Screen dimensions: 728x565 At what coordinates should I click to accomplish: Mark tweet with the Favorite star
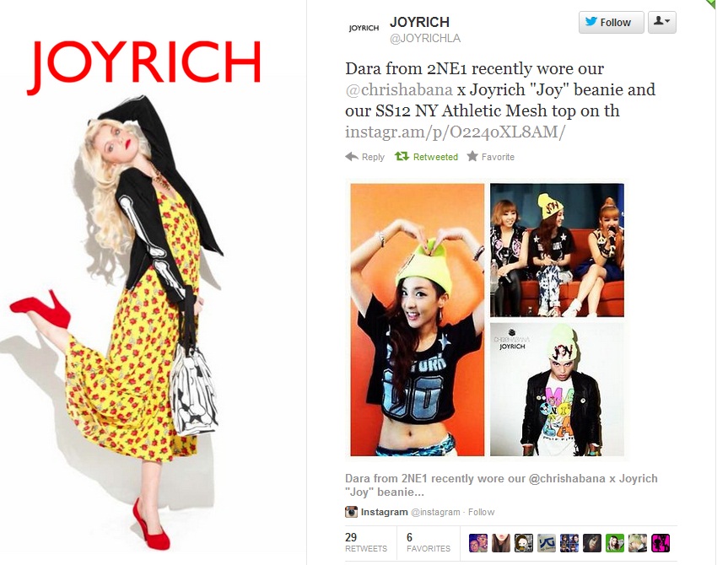(x=472, y=157)
